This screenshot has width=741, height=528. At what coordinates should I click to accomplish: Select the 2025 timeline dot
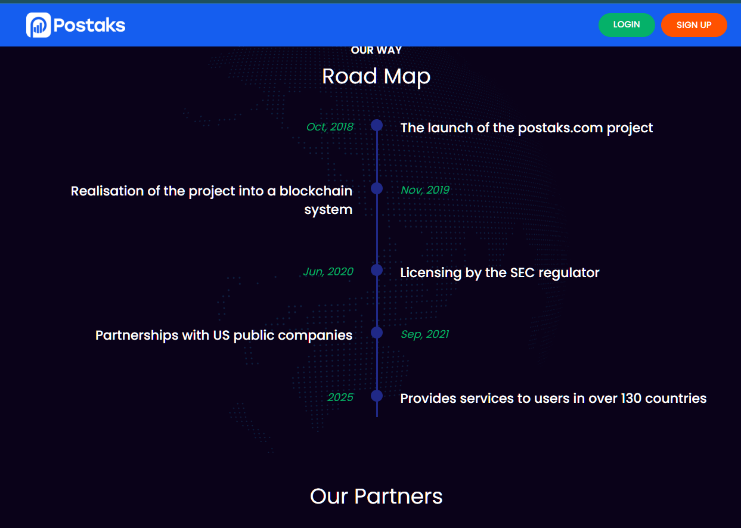point(377,396)
